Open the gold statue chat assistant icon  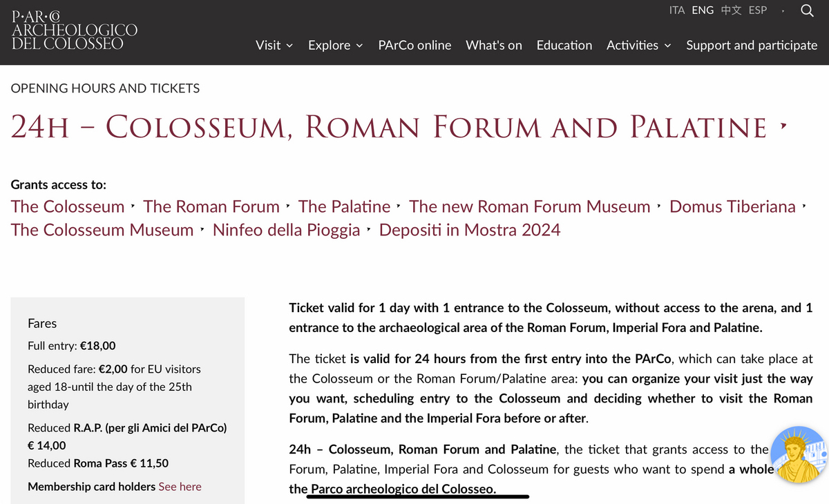click(799, 456)
